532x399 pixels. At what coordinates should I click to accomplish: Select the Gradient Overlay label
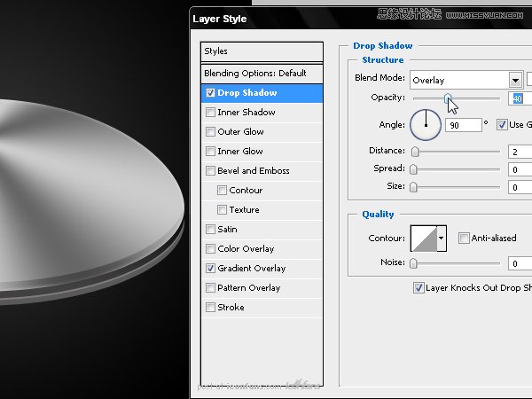click(x=252, y=269)
